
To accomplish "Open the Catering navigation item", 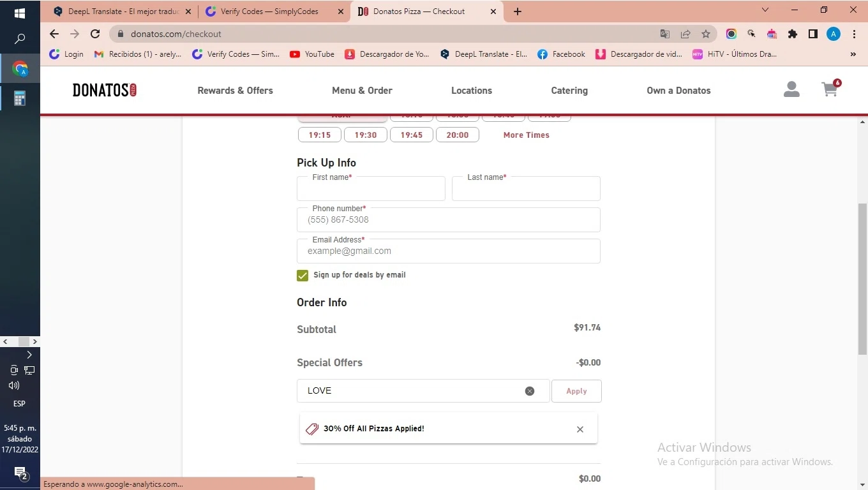I will (x=569, y=91).
